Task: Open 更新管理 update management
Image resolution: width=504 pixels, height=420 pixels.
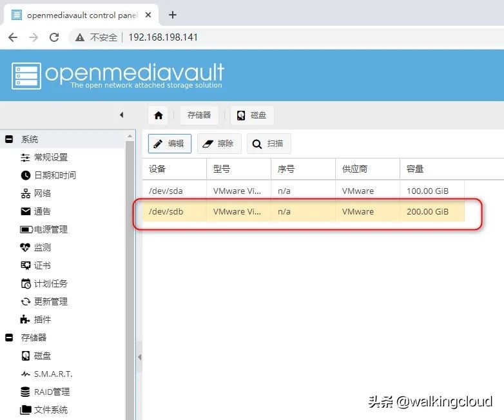Action: click(51, 301)
